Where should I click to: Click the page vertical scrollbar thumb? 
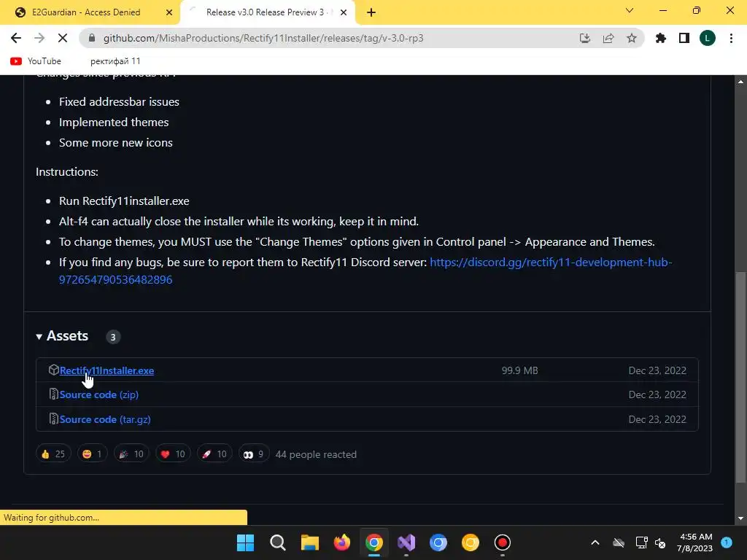[x=740, y=376]
